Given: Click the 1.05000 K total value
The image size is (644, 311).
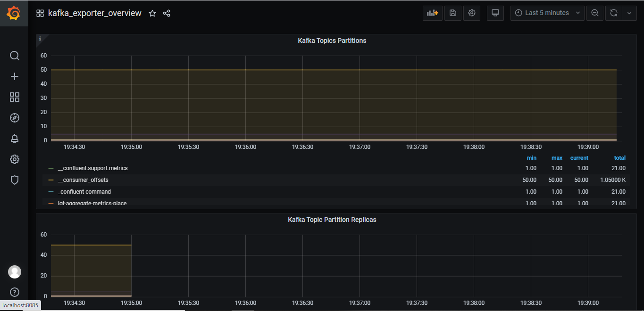Looking at the screenshot, I should point(613,180).
